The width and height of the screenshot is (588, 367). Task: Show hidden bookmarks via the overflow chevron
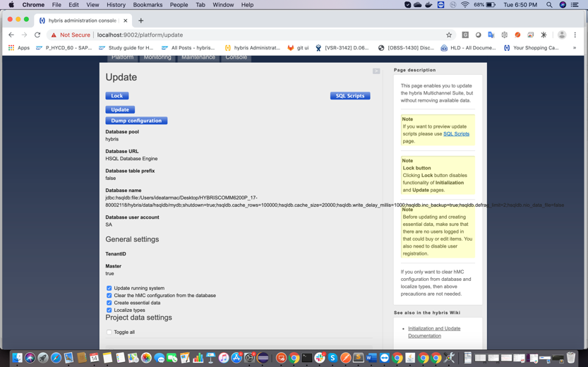point(574,48)
